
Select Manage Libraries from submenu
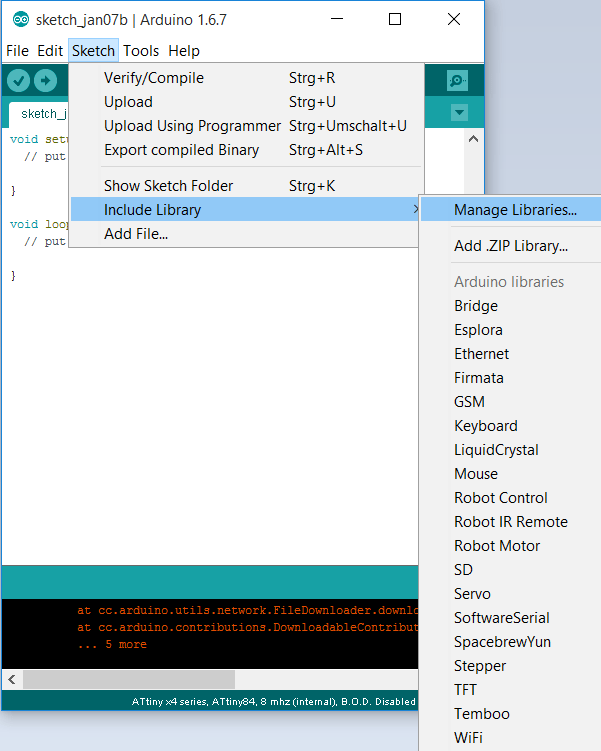click(515, 210)
